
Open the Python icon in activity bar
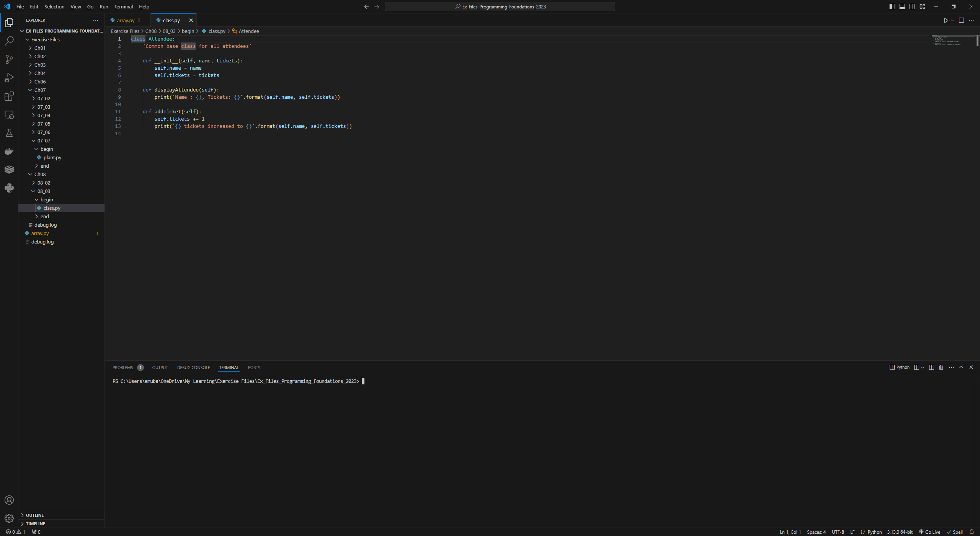[9, 188]
